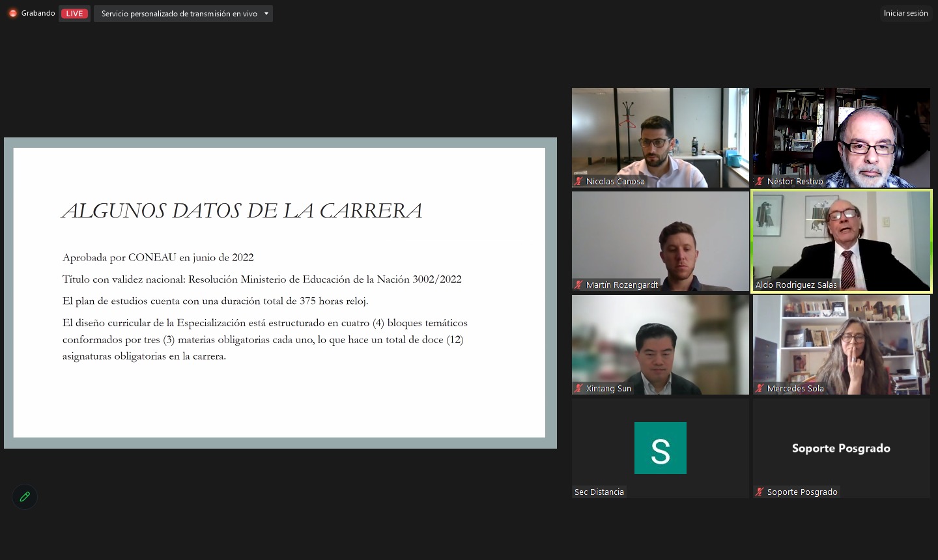Click muted microphone icon for Néstor Restivo
This screenshot has height=560, width=938.
pyautogui.click(x=760, y=181)
